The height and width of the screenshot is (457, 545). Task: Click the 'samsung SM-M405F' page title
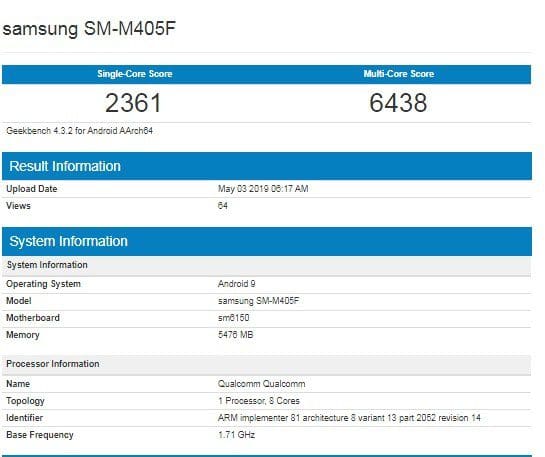pos(89,28)
